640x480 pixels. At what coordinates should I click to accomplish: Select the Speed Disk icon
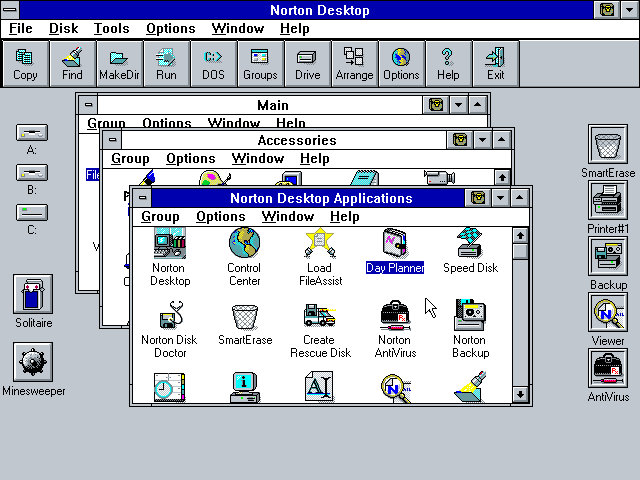(x=470, y=242)
